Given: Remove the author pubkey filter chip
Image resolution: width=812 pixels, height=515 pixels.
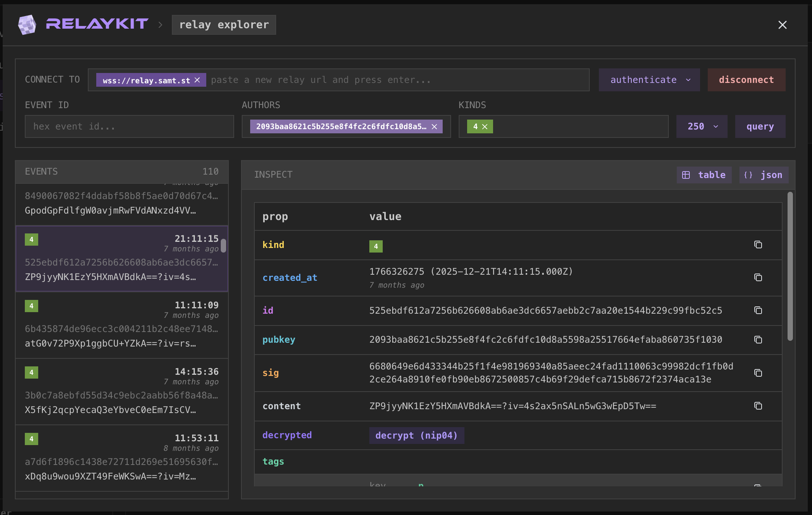Looking at the screenshot, I should pos(434,126).
